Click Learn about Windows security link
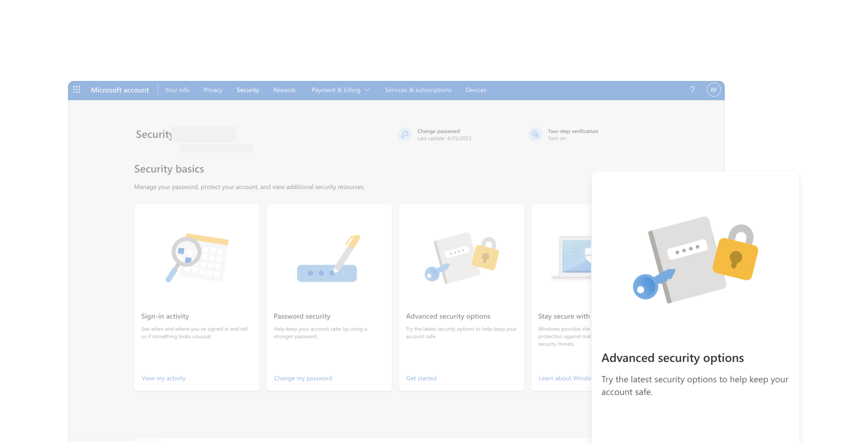Screen dimensions: 868x443 point(564,378)
